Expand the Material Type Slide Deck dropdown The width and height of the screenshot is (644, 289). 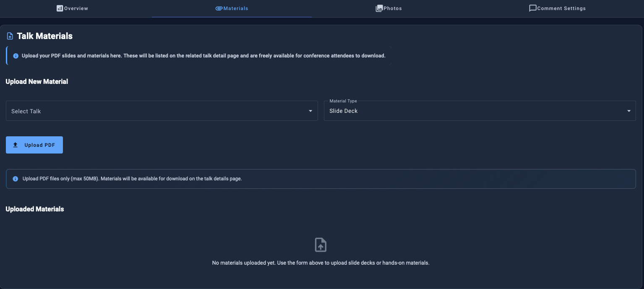click(479, 111)
